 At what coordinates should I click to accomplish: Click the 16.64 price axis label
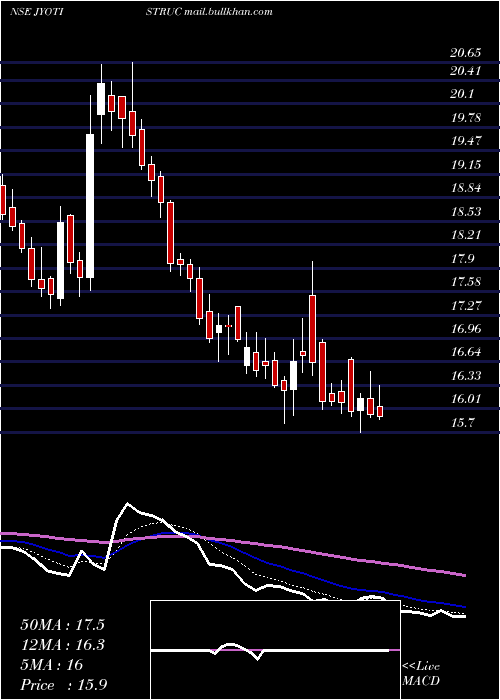coord(466,352)
